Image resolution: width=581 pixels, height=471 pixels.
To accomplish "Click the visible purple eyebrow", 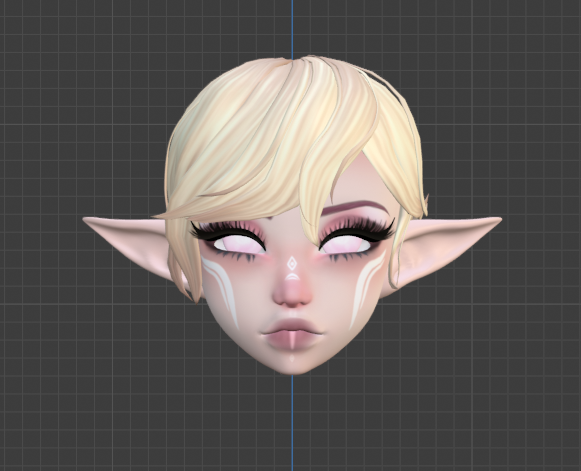I will pyautogui.click(x=352, y=207).
